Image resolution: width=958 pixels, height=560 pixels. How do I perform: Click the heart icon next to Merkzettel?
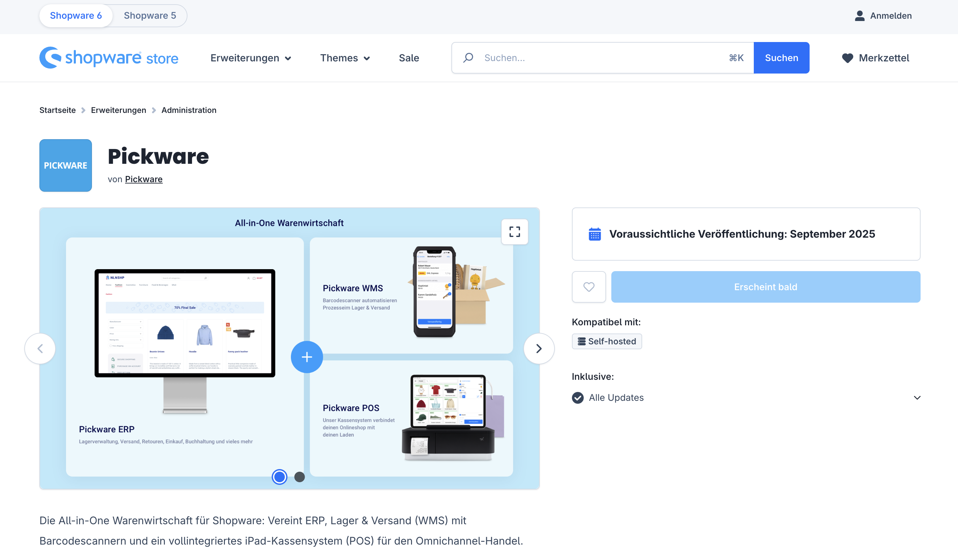click(847, 58)
